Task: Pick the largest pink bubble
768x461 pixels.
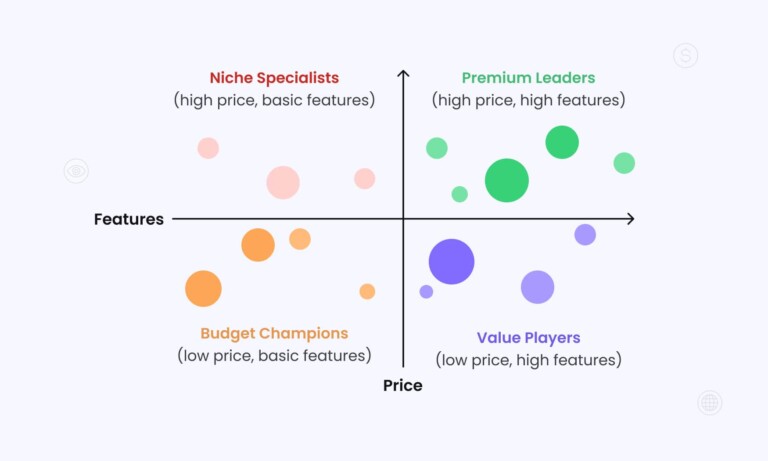Action: point(283,182)
